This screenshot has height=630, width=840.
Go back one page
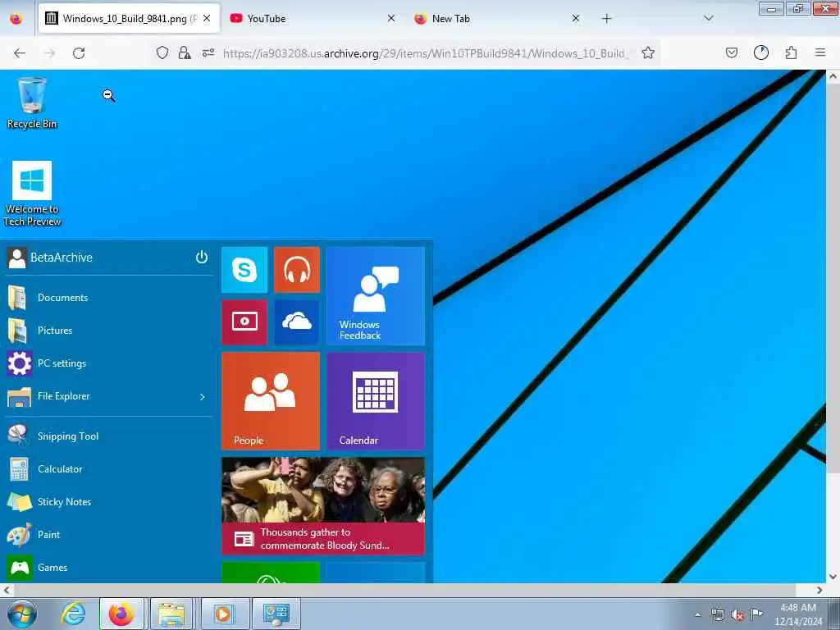20,53
